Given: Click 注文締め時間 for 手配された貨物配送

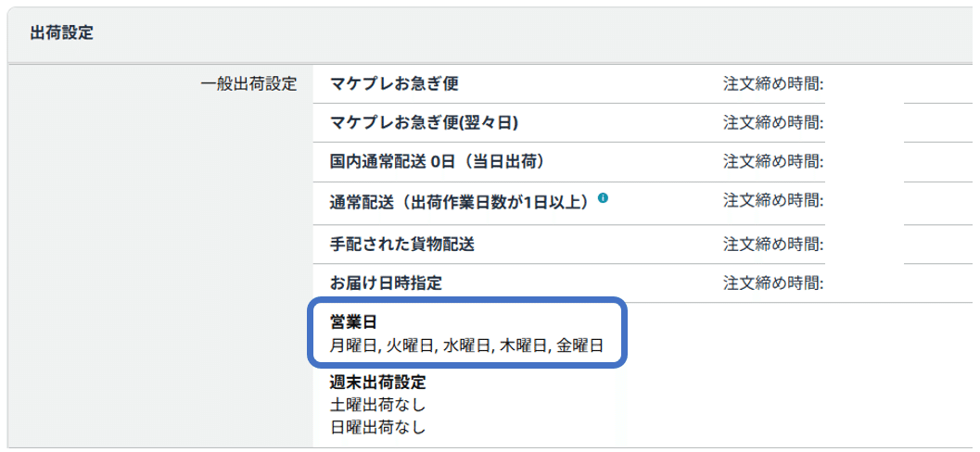Looking at the screenshot, I should coord(773,244).
